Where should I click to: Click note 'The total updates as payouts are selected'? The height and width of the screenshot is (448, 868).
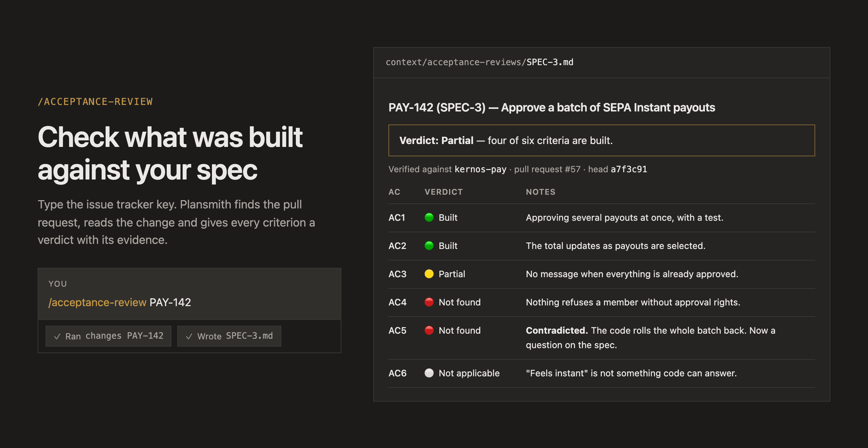coord(616,246)
